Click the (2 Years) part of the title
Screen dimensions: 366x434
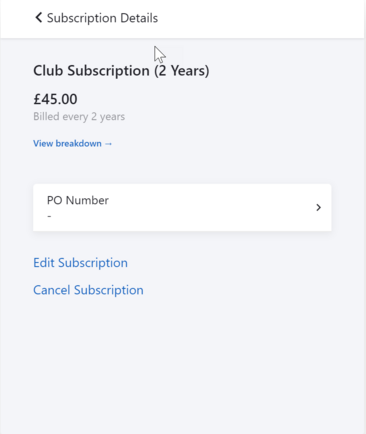click(182, 71)
